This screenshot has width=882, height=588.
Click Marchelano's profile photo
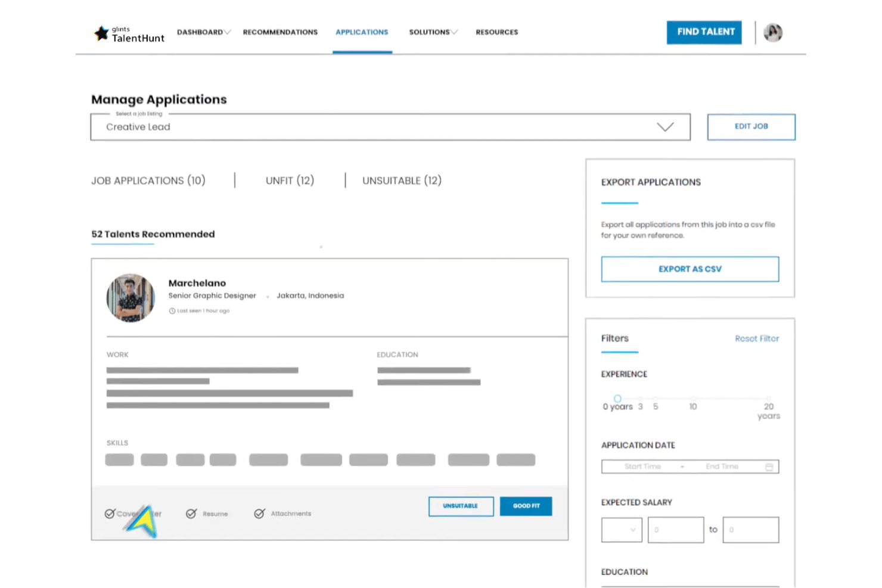(x=131, y=298)
